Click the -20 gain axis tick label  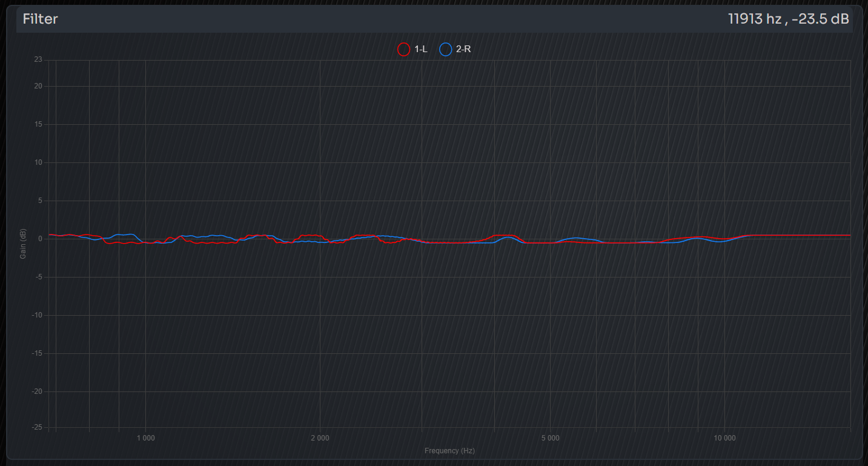point(38,391)
